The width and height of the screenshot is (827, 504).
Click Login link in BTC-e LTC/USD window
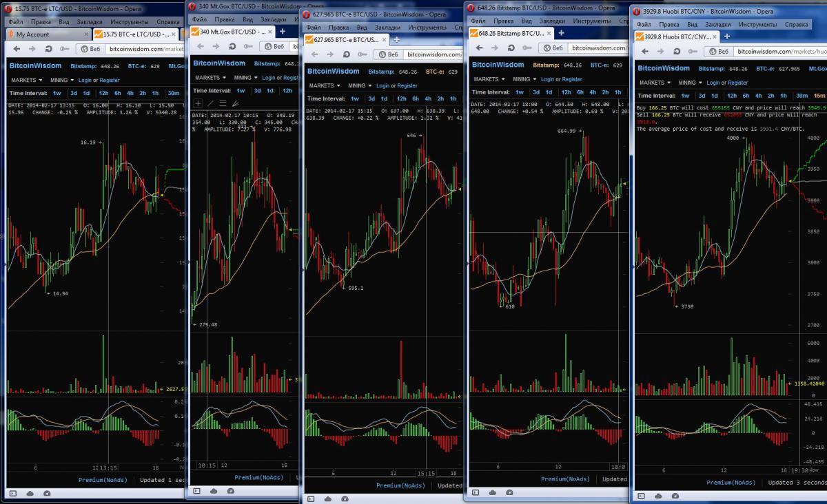point(84,80)
